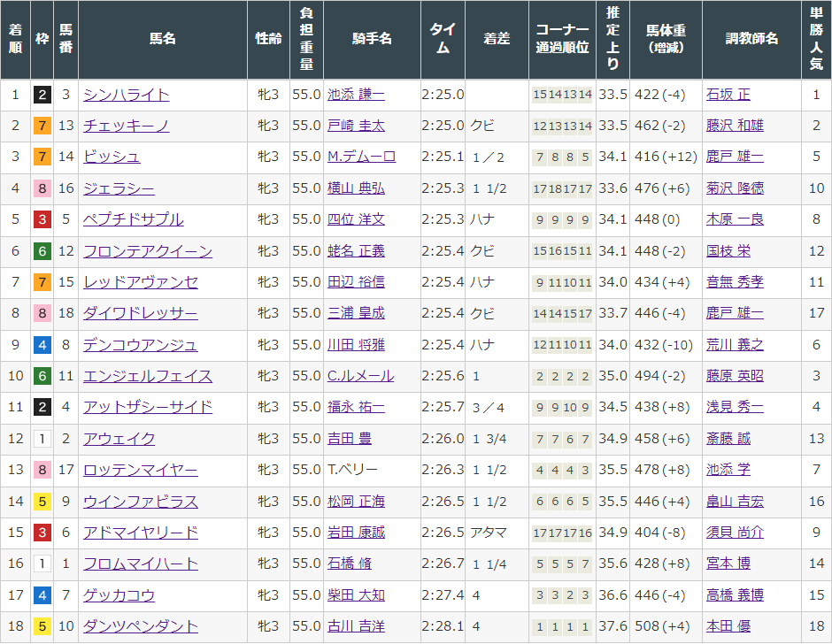Click the time cell 2:28.1
This screenshot has height=644, width=832.
click(443, 626)
